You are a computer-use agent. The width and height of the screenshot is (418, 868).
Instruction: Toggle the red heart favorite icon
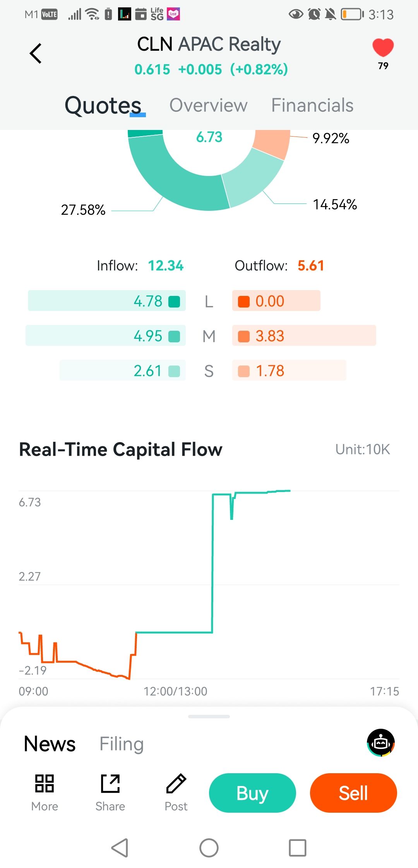click(383, 48)
